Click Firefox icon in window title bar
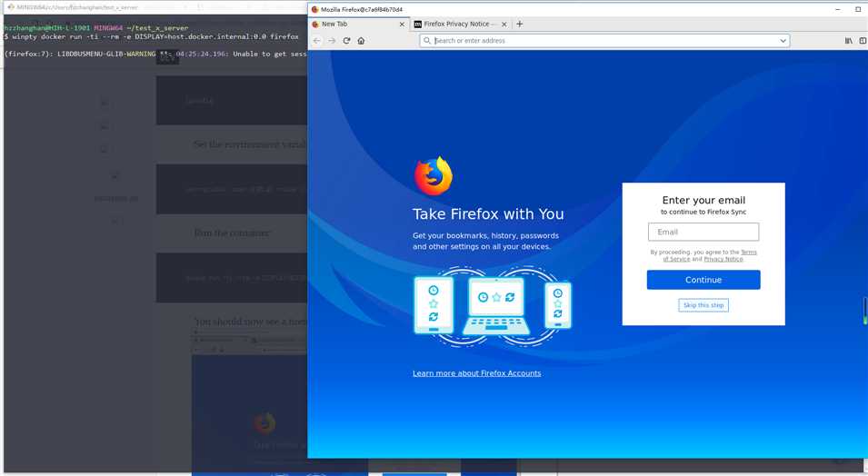 click(x=315, y=9)
